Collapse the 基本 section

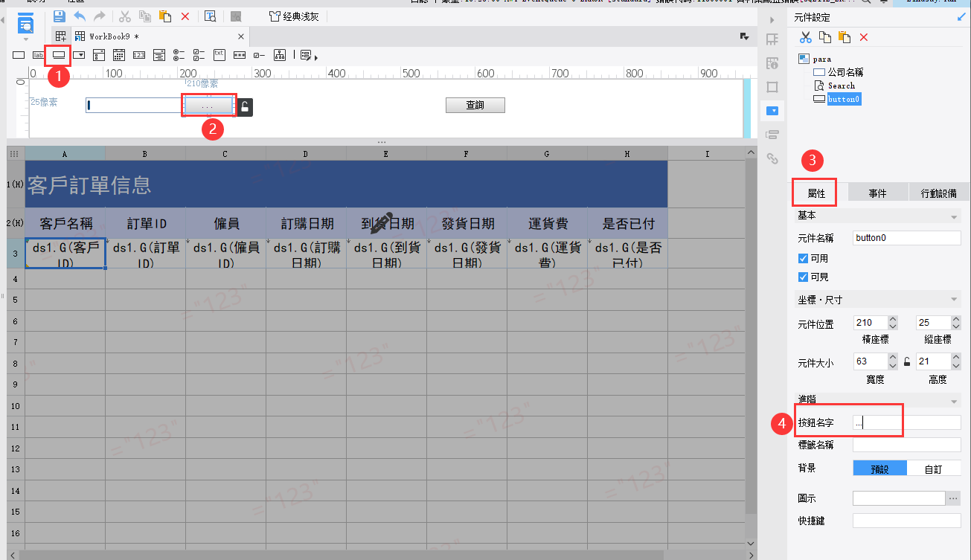[954, 216]
